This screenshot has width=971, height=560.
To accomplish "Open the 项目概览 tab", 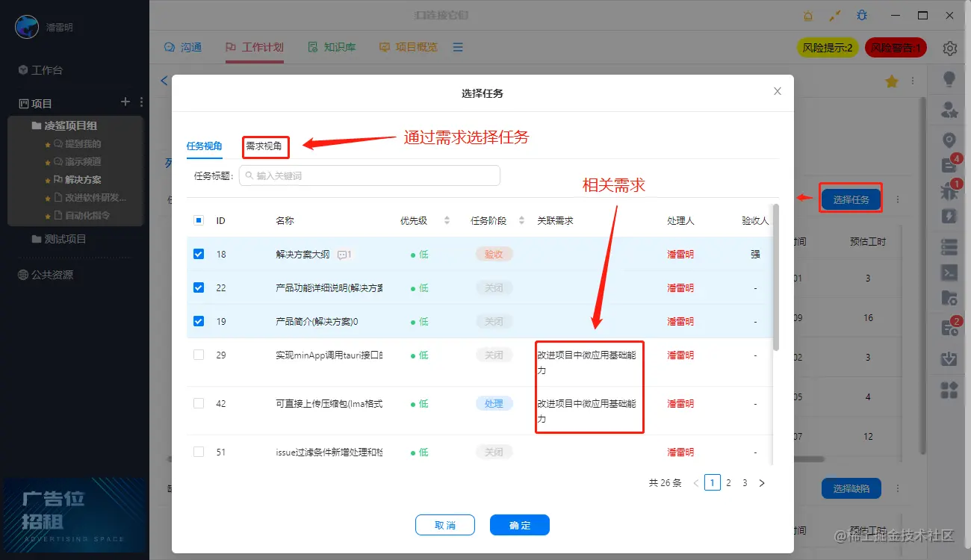I will [x=408, y=47].
